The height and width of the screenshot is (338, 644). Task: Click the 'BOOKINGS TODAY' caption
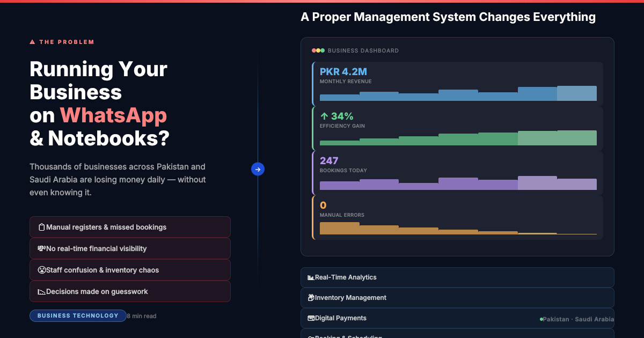[x=343, y=171]
